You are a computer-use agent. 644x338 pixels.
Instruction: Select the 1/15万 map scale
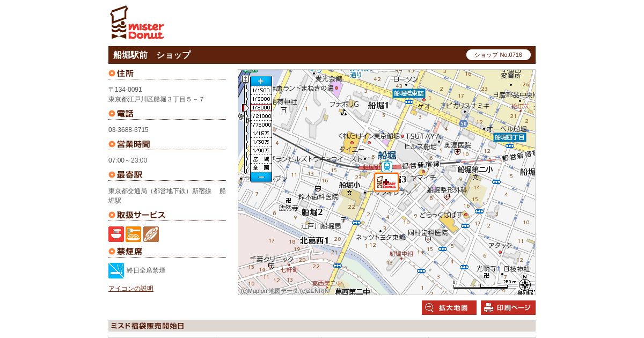point(261,133)
